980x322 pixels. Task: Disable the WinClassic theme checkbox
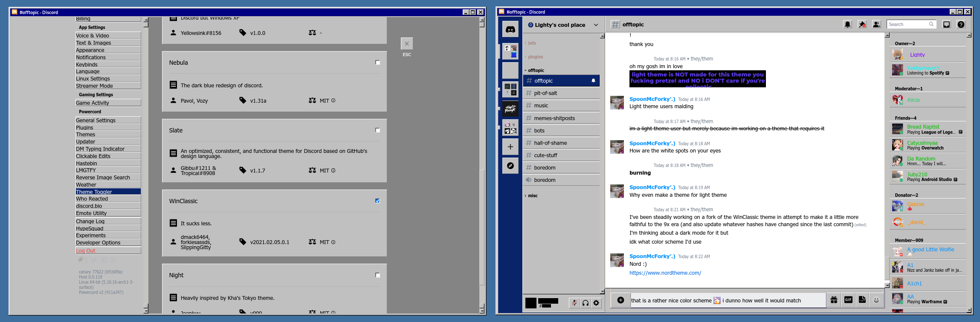[x=377, y=201]
